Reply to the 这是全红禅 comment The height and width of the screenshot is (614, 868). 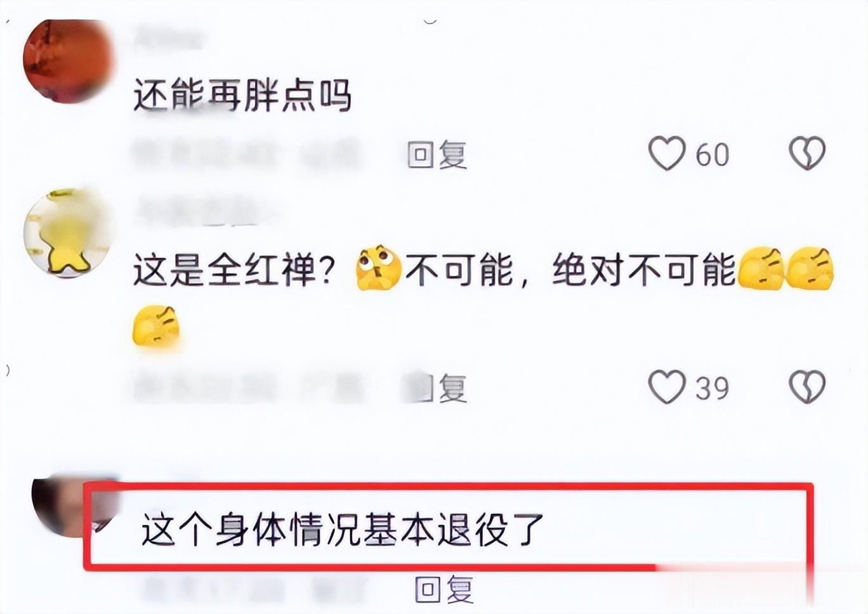coord(437,387)
